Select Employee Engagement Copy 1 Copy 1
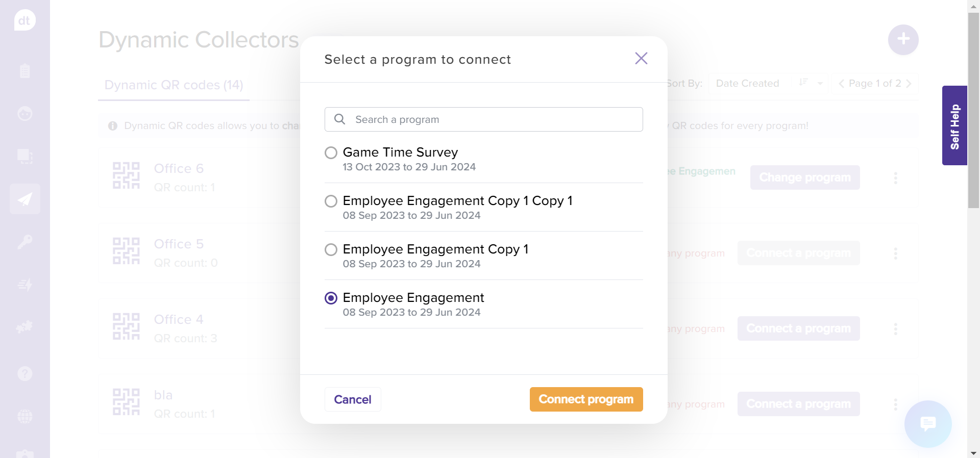Viewport: 980px width, 458px height. (331, 201)
